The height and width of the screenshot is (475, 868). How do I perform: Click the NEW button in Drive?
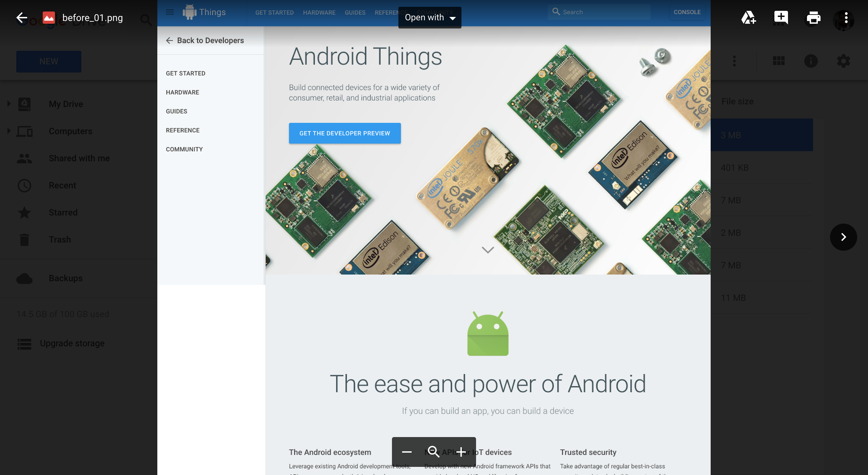(x=49, y=61)
